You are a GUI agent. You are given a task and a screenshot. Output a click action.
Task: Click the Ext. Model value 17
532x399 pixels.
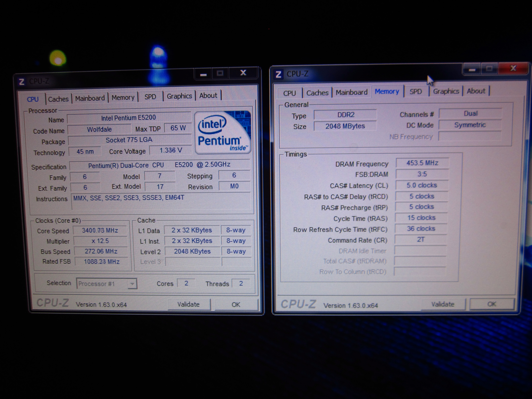(160, 187)
